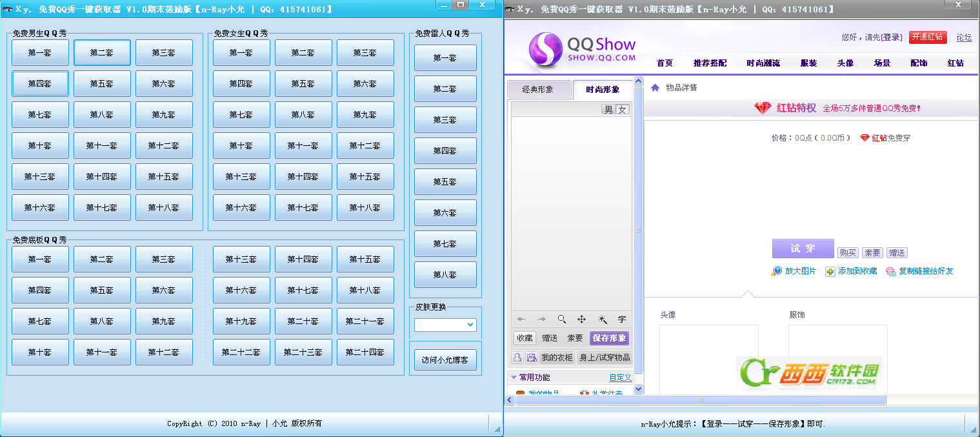The image size is (980, 437).
Task: Click the 登录 login link
Action: coord(892,37)
